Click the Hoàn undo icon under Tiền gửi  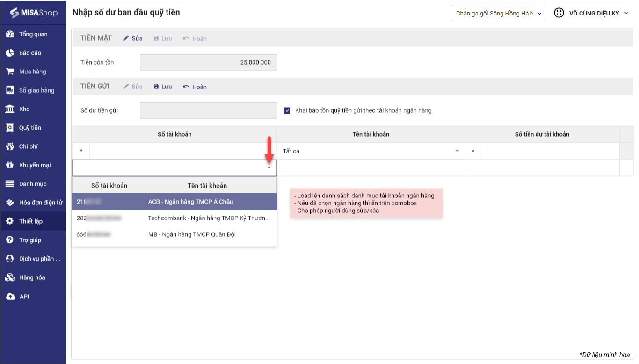coord(186,87)
